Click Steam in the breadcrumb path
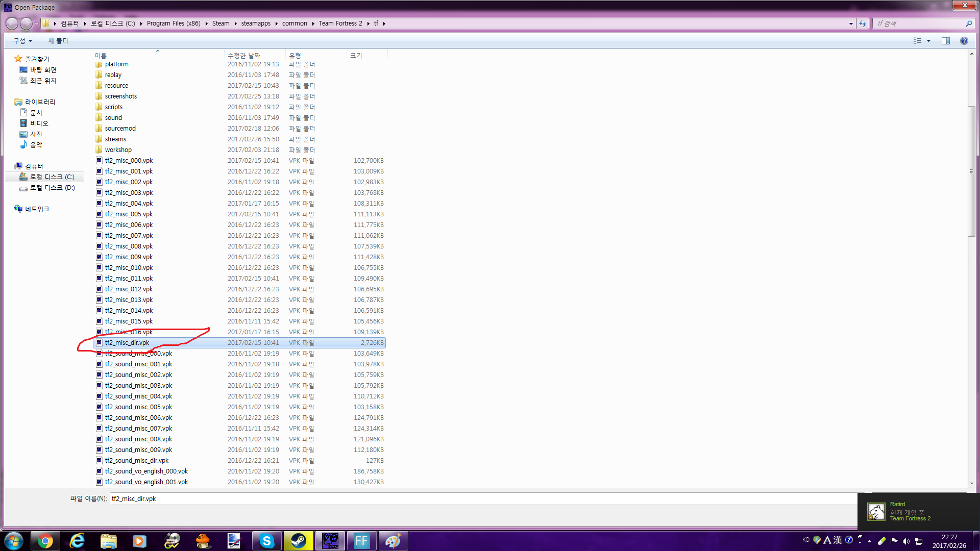This screenshot has width=980, height=551. [x=220, y=23]
